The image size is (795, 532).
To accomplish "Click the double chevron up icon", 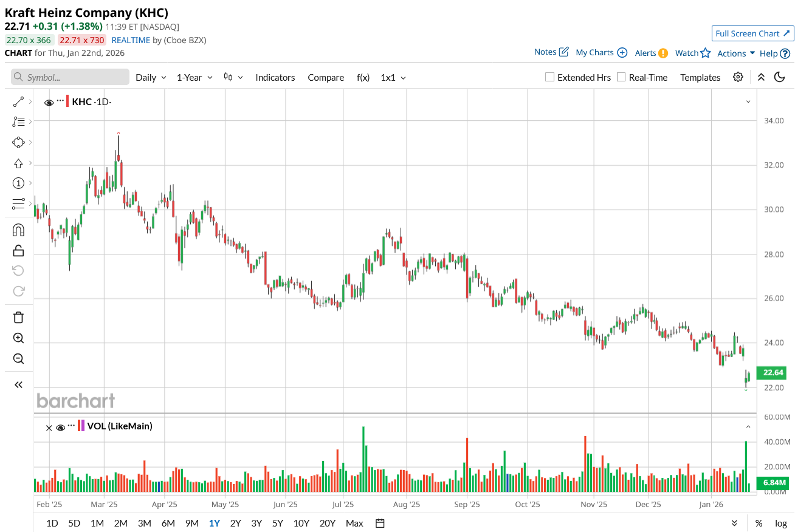I will (x=761, y=77).
